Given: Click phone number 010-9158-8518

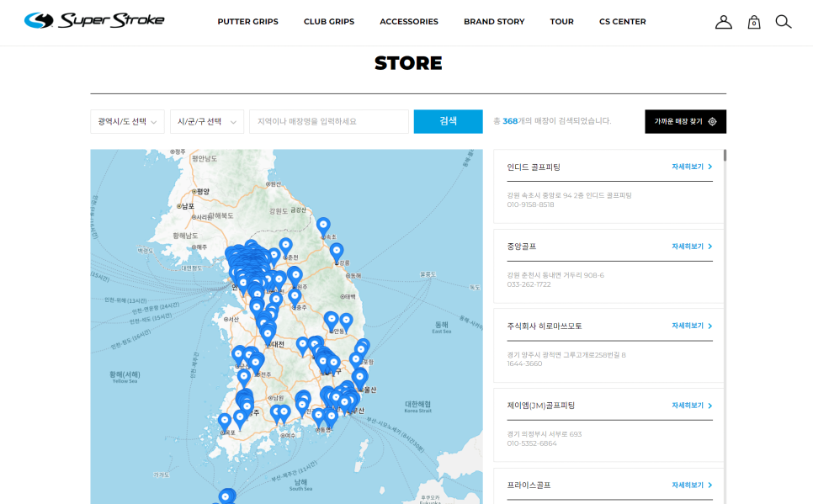Looking at the screenshot, I should 530,204.
